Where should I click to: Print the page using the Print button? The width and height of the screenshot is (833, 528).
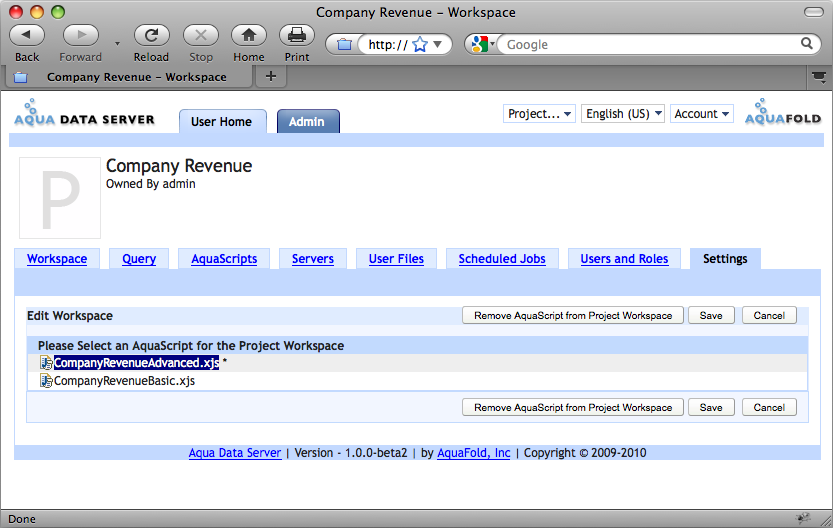click(x=297, y=36)
